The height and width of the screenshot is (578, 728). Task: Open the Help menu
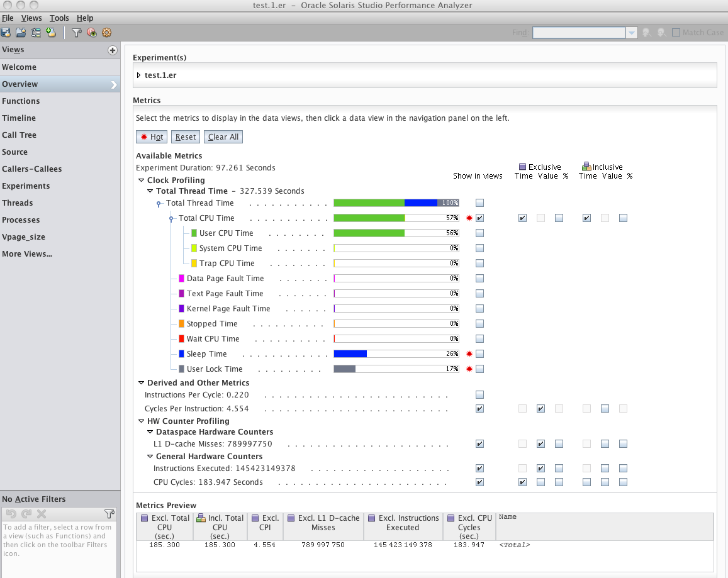point(85,18)
